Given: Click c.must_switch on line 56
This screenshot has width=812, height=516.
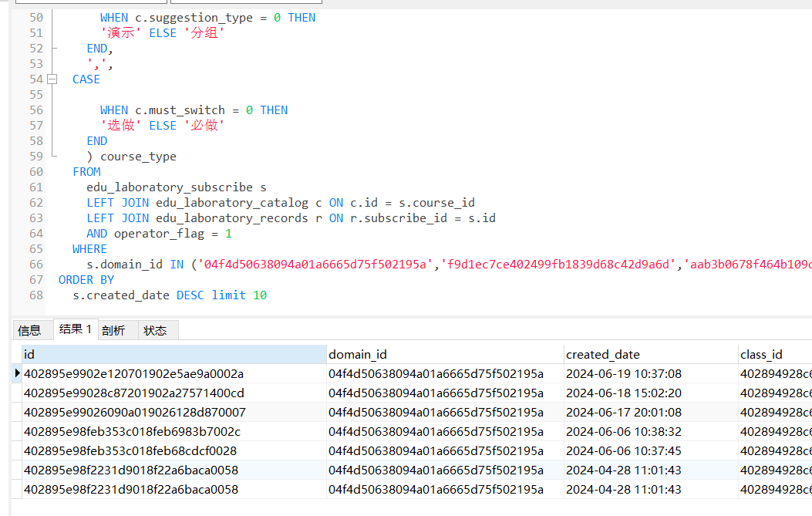Looking at the screenshot, I should pyautogui.click(x=180, y=110).
